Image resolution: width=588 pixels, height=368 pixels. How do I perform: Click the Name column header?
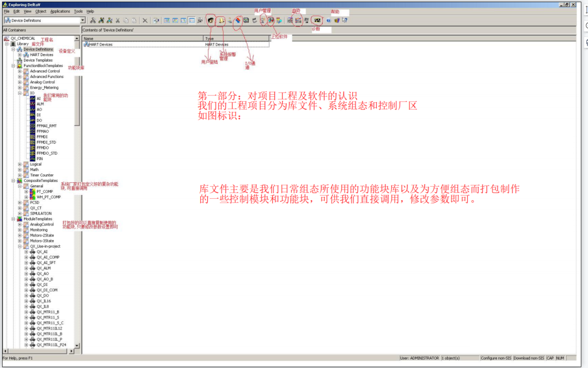[x=142, y=39]
